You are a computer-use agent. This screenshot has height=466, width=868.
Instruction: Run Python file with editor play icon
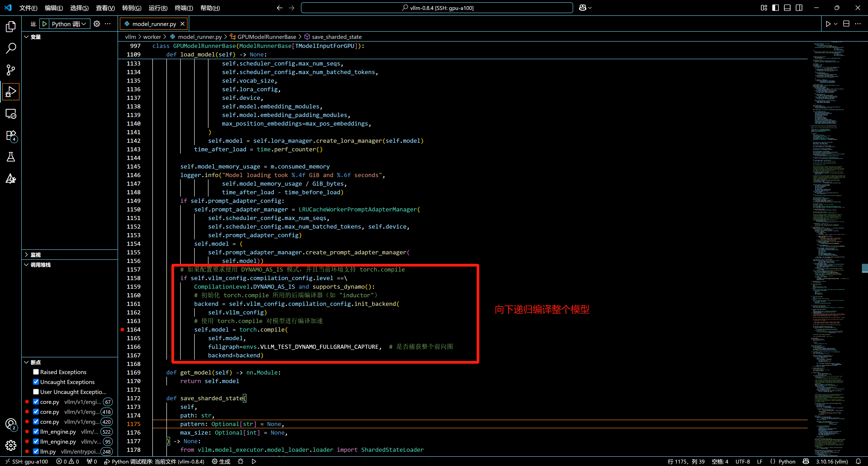coord(828,24)
